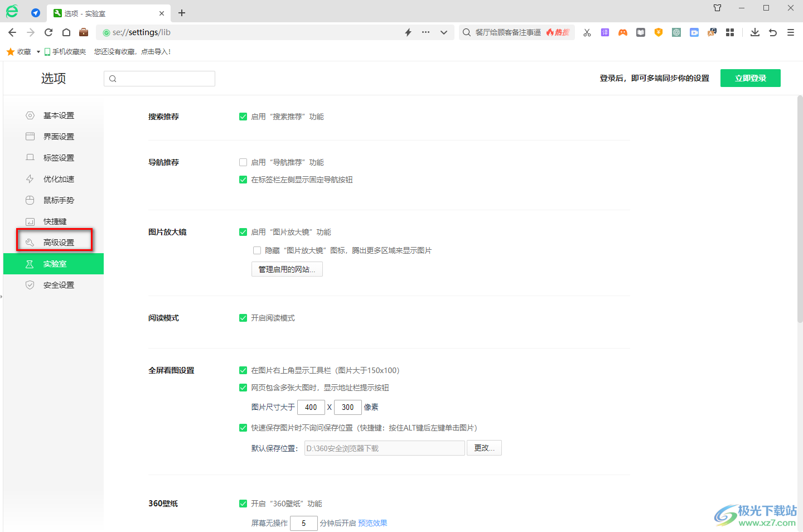This screenshot has width=803, height=532.
Task: Open 手机收藏夹 bookmark folder
Action: [65, 52]
